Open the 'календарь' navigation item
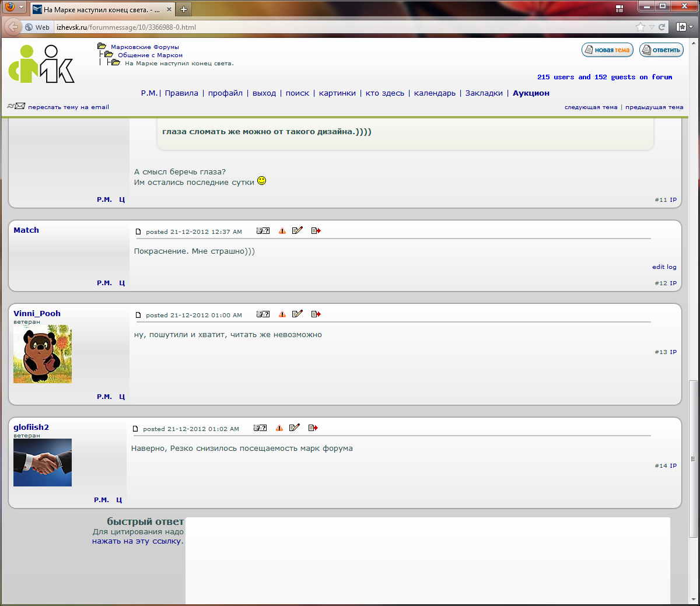The width and height of the screenshot is (700, 606). pyautogui.click(x=435, y=93)
